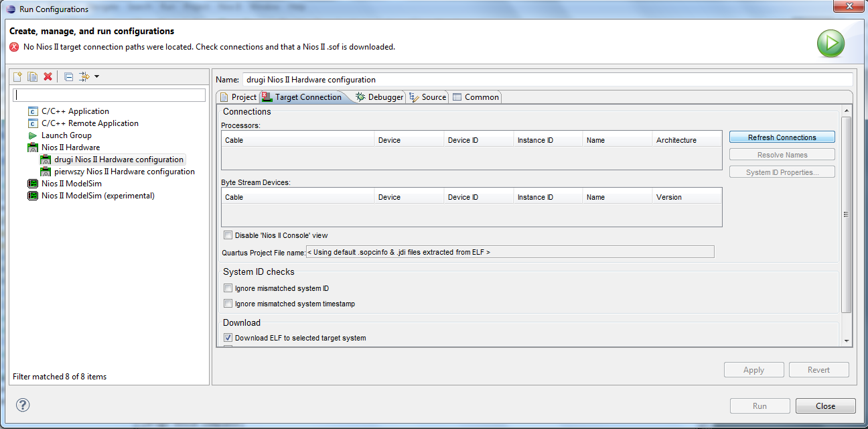
Task: Click the Apply button
Action: 753,370
